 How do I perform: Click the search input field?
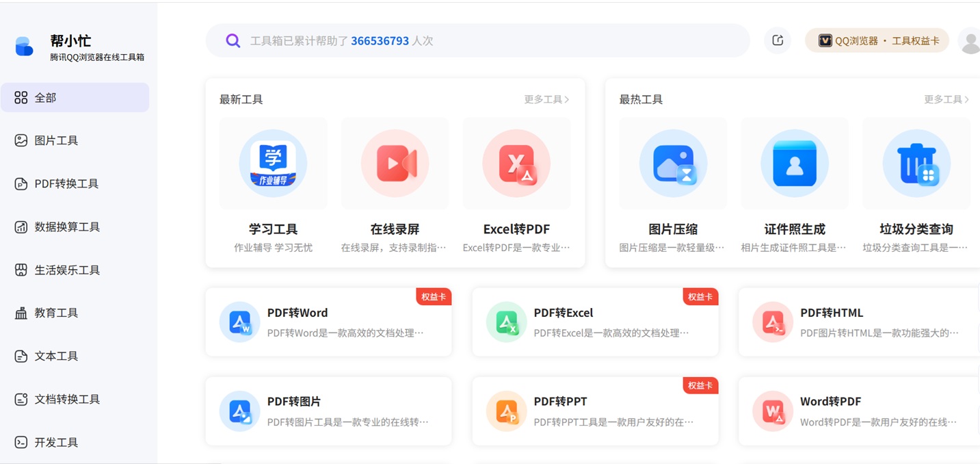point(479,40)
